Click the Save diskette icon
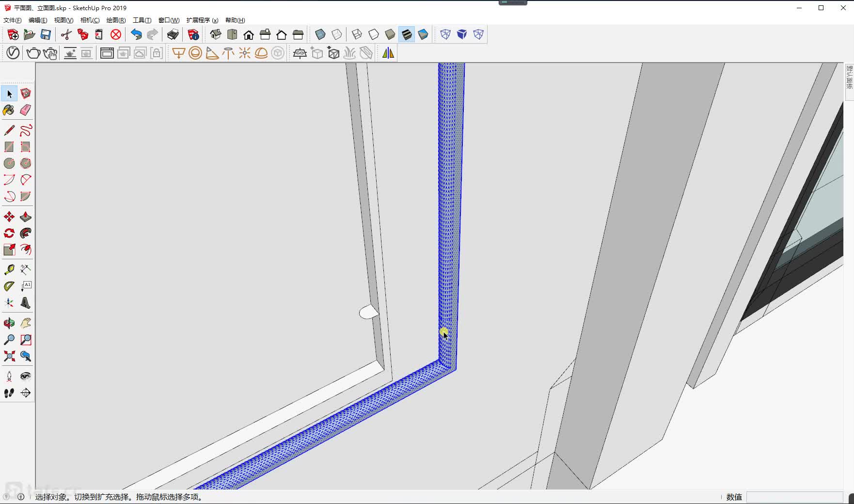The height and width of the screenshot is (504, 854). tap(46, 34)
